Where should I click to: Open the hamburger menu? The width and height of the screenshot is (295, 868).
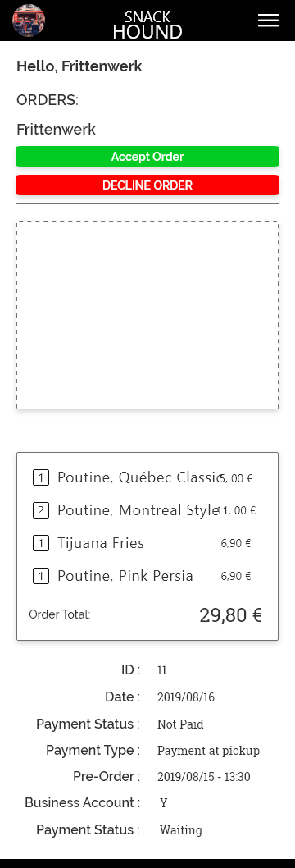point(268,21)
